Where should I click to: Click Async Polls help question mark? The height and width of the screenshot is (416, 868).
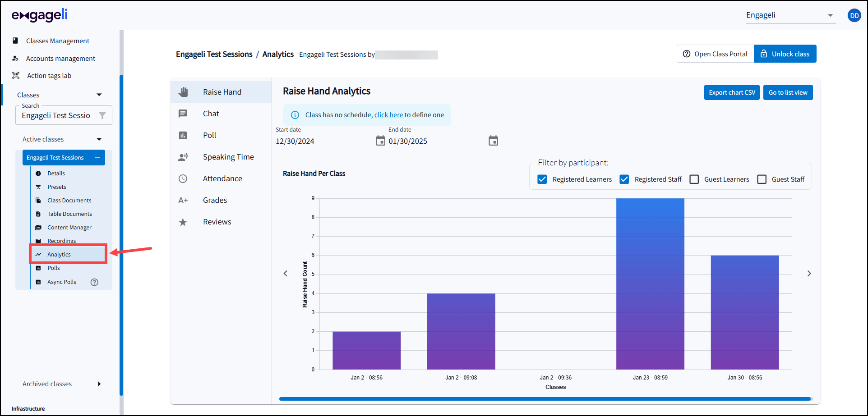(94, 282)
